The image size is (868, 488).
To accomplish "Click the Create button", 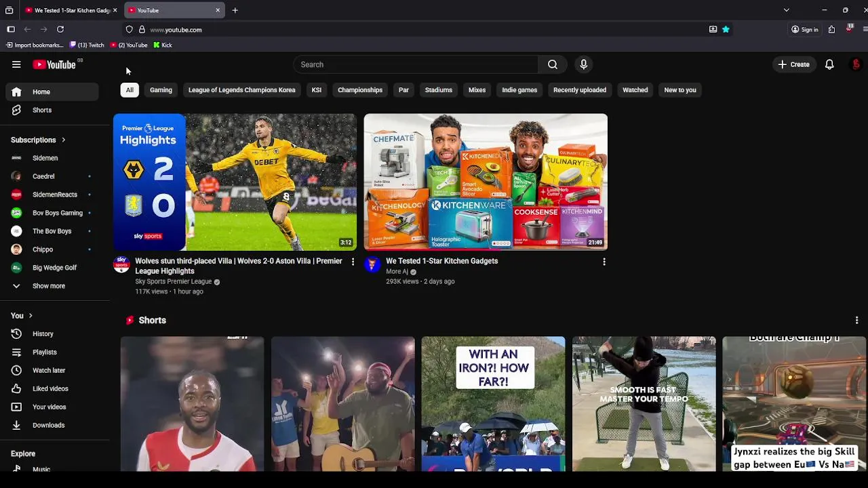I will [794, 64].
